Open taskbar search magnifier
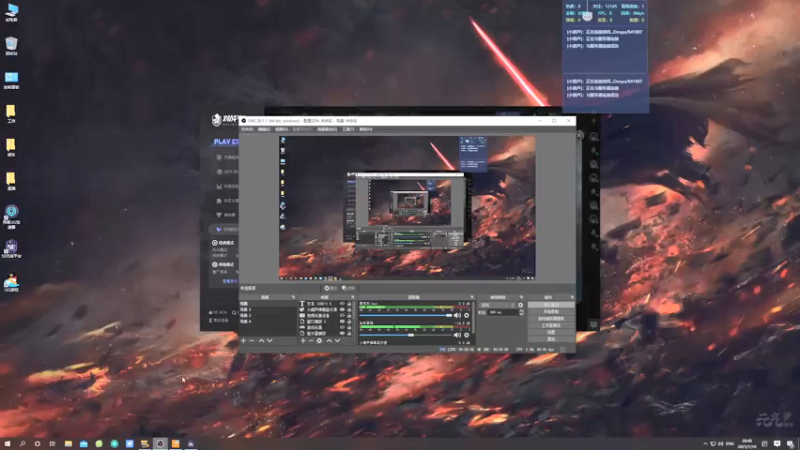This screenshot has height=450, width=800. (22, 444)
